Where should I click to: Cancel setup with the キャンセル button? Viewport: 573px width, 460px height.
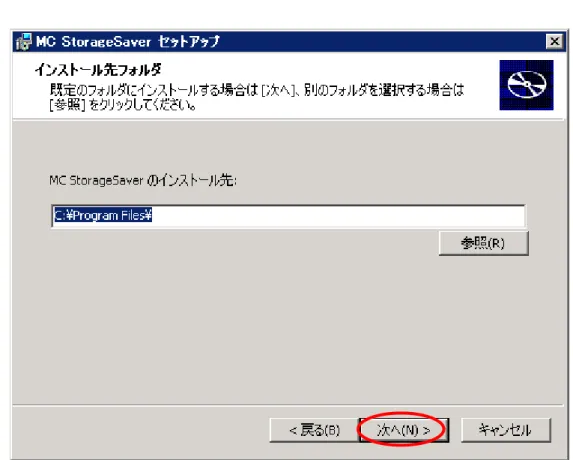click(505, 430)
